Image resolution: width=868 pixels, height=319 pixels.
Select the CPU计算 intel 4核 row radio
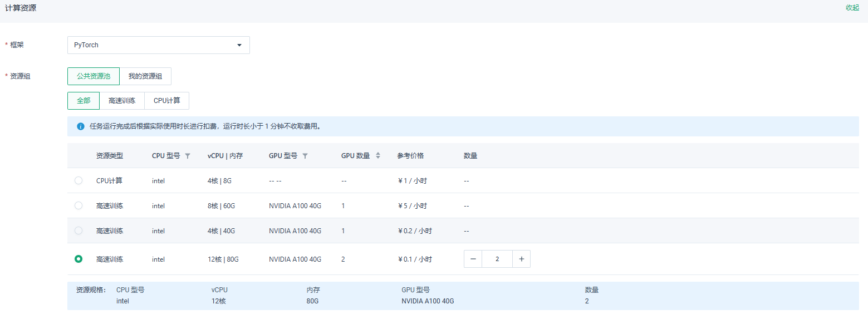click(x=79, y=180)
